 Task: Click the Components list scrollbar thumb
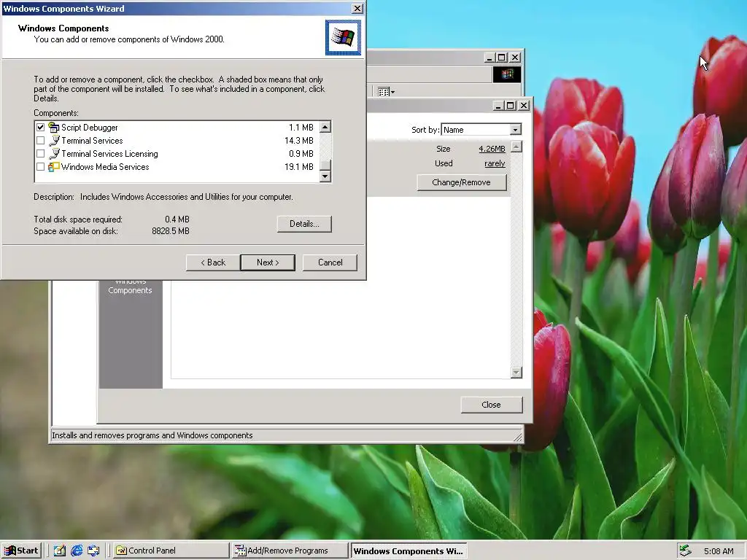pos(325,166)
